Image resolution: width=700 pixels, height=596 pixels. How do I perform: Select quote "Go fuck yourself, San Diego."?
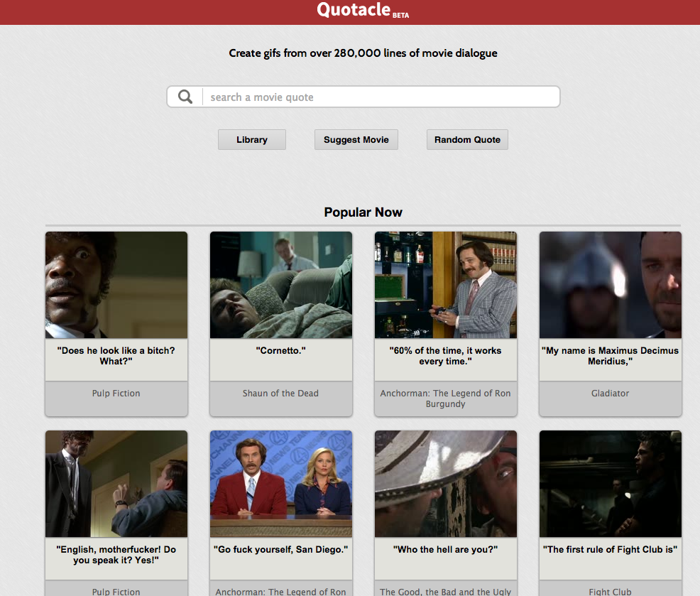tap(281, 550)
